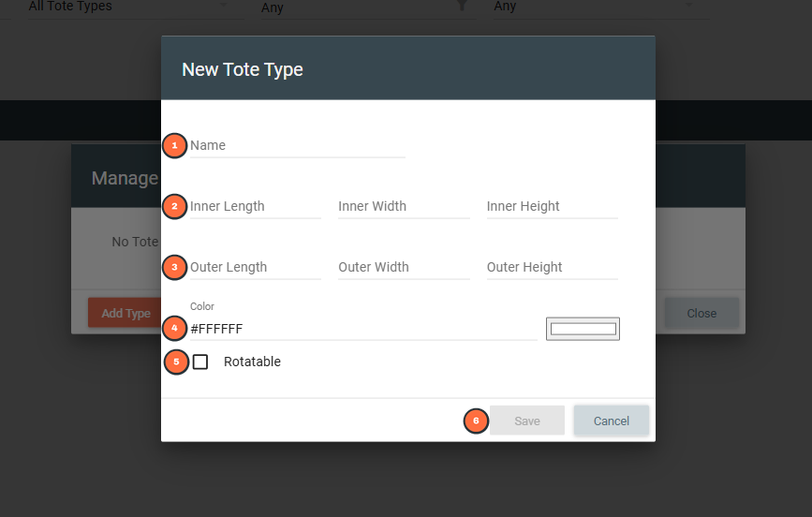Focus the Inner Length field

click(x=256, y=206)
